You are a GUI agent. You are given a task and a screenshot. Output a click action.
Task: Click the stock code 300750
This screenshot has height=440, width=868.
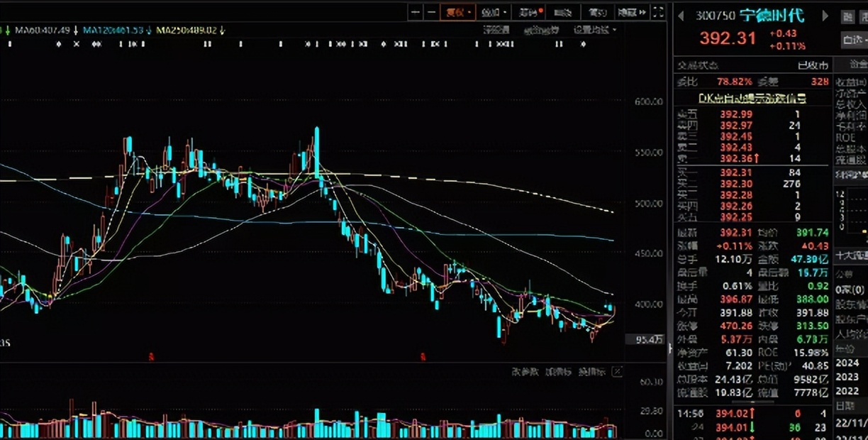tap(716, 16)
